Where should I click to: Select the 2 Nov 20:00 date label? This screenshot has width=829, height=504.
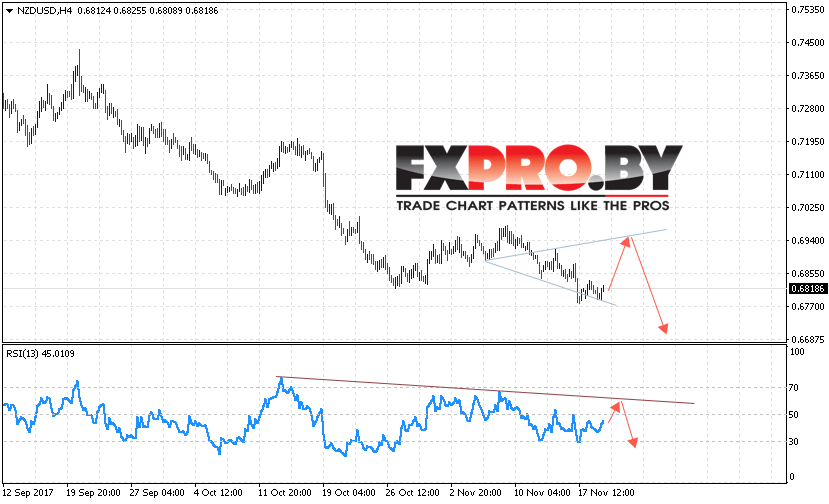pyautogui.click(x=476, y=493)
